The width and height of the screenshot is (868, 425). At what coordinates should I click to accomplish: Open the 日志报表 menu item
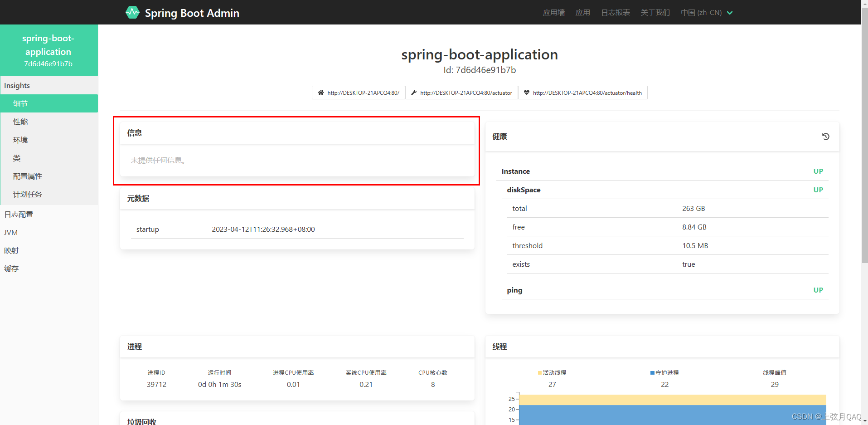tap(615, 12)
